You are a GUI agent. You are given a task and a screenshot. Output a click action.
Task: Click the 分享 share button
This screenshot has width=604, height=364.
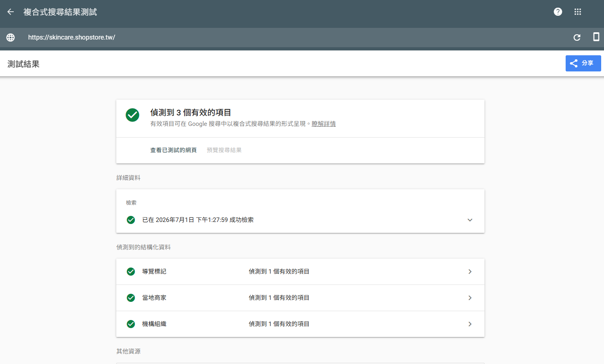583,63
